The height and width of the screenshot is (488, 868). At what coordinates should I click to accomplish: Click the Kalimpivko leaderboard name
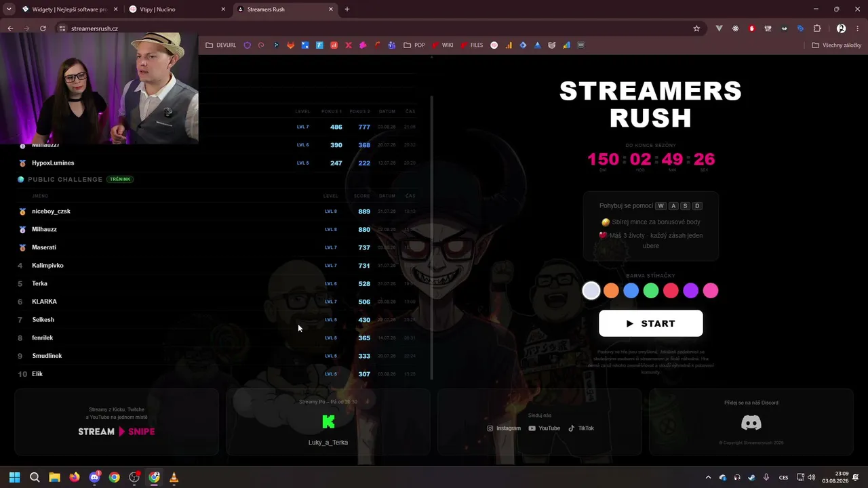[47, 266]
